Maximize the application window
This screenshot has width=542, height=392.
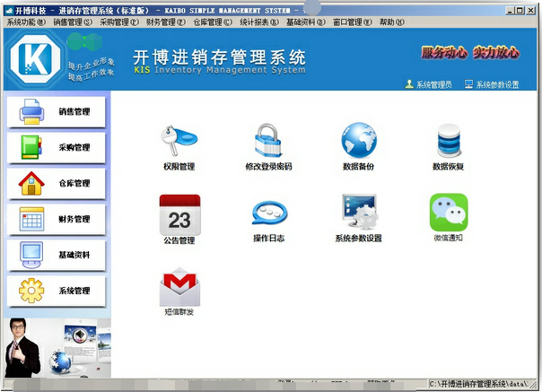tap(520, 11)
